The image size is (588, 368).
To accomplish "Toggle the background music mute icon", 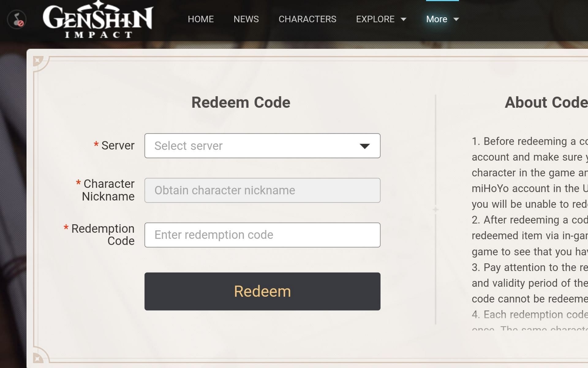I will (17, 19).
